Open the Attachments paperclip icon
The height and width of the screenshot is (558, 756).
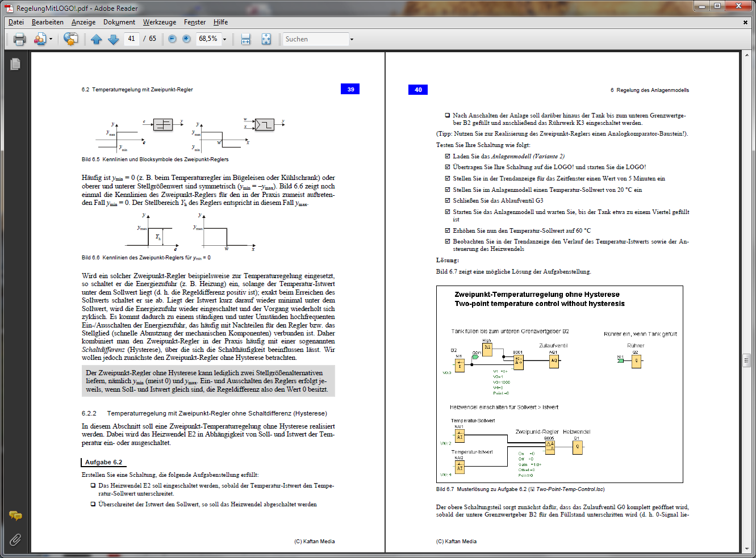(15, 539)
